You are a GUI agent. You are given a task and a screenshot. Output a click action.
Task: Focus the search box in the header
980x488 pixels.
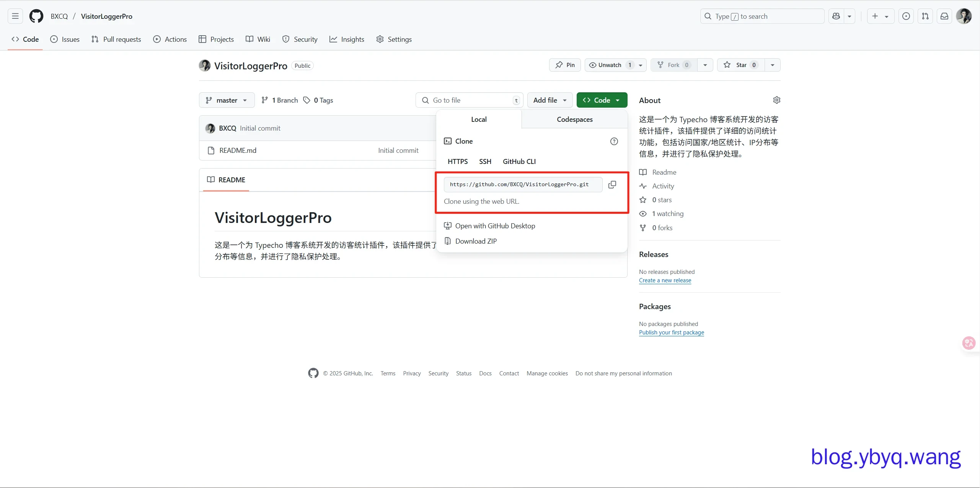pos(762,16)
